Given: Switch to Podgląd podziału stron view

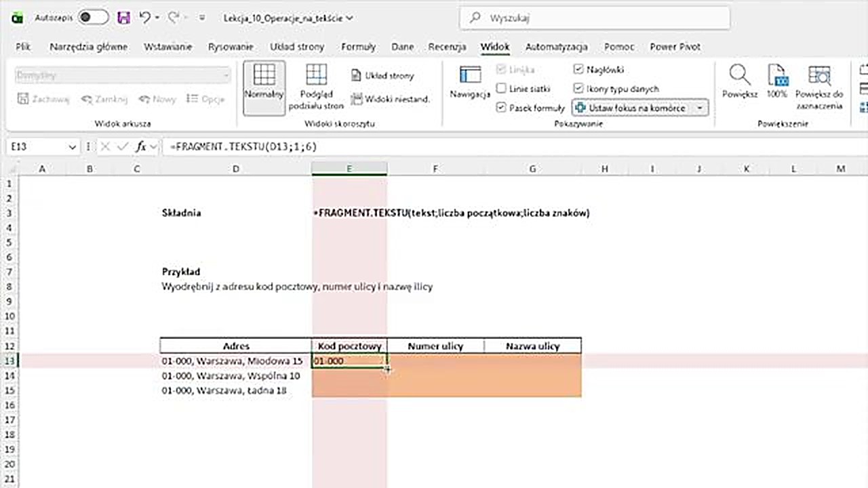Looking at the screenshot, I should (x=316, y=87).
